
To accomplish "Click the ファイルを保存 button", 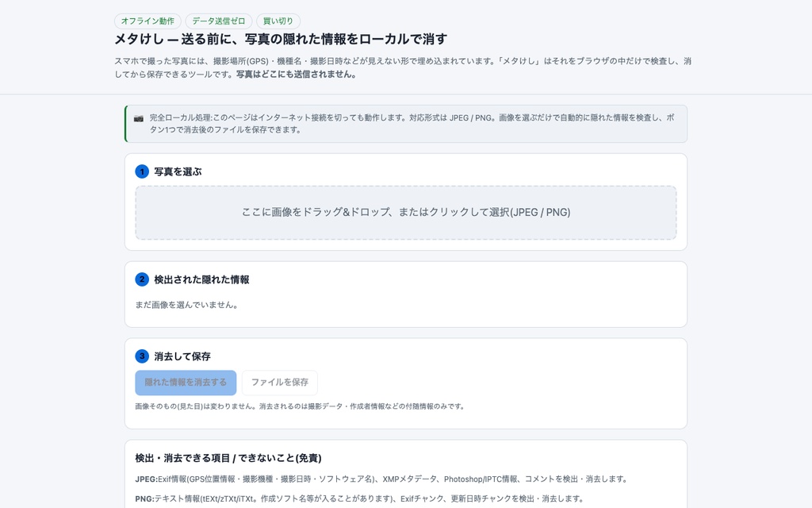I will (280, 383).
